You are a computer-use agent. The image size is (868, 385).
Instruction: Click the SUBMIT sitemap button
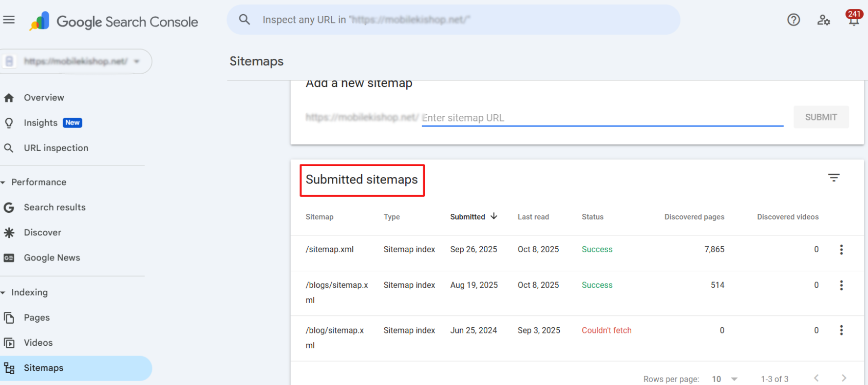(821, 117)
